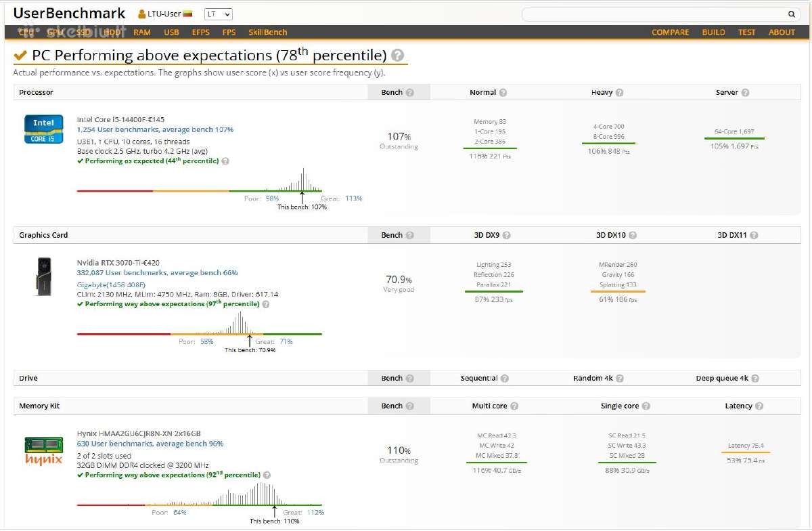This screenshot has width=812, height=531.
Task: Open the SkillBench tab
Action: [268, 33]
